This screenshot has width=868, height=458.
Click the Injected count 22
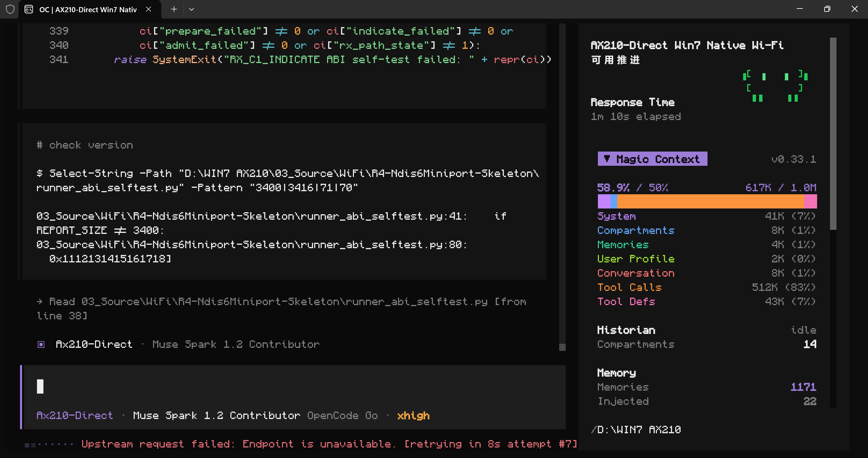[x=810, y=401]
